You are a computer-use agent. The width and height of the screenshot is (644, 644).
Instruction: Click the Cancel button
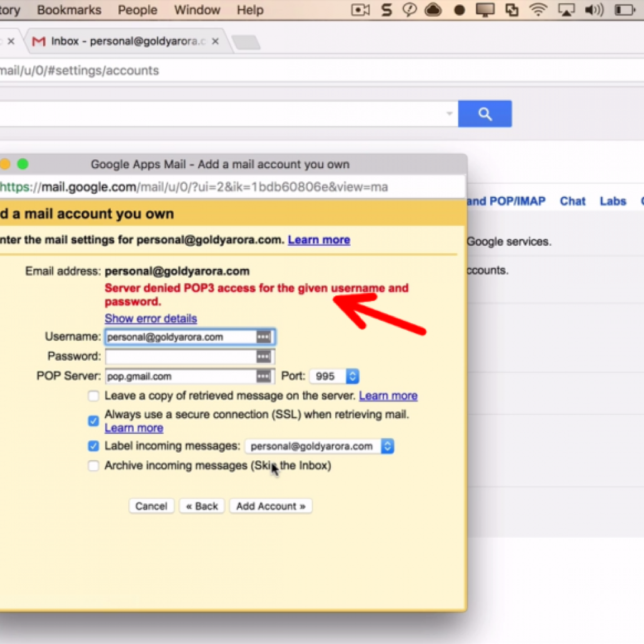pyautogui.click(x=151, y=506)
